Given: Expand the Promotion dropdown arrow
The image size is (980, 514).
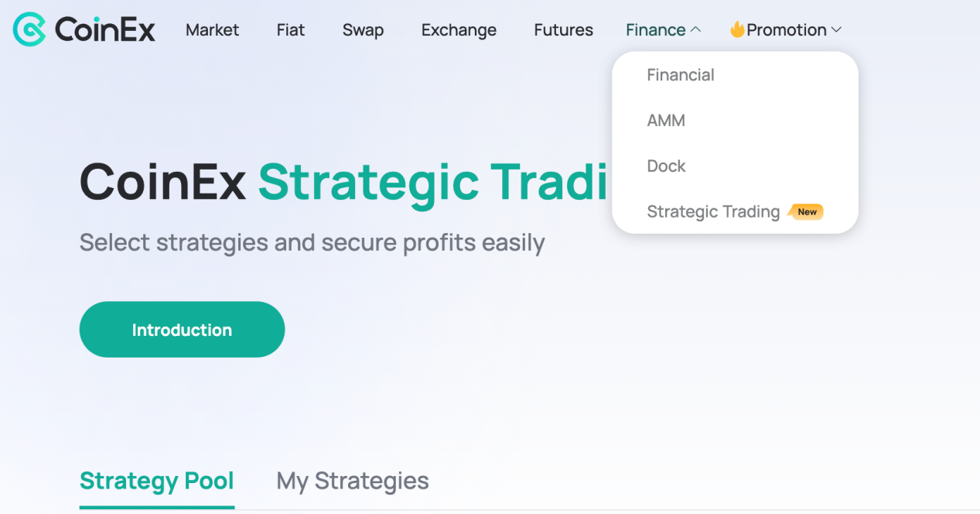Looking at the screenshot, I should pos(836,30).
